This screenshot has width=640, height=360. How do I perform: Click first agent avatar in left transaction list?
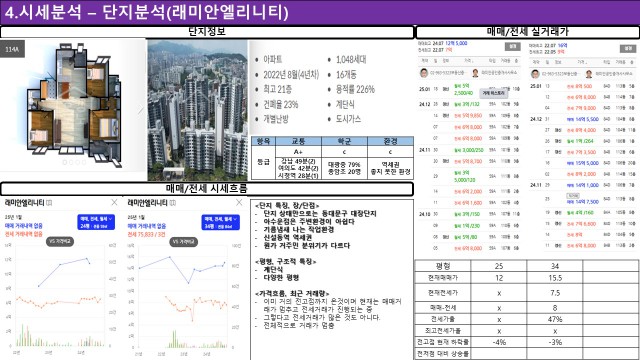tap(424, 73)
